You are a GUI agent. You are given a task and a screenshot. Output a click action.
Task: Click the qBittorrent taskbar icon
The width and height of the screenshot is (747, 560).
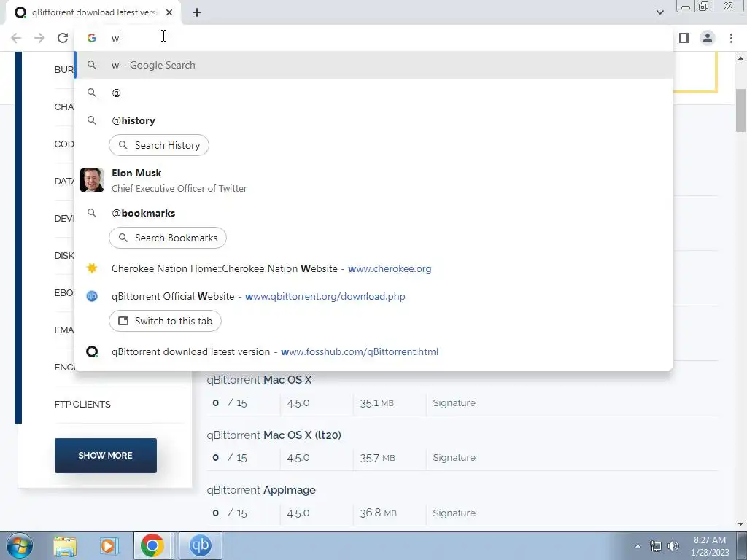pos(201,545)
